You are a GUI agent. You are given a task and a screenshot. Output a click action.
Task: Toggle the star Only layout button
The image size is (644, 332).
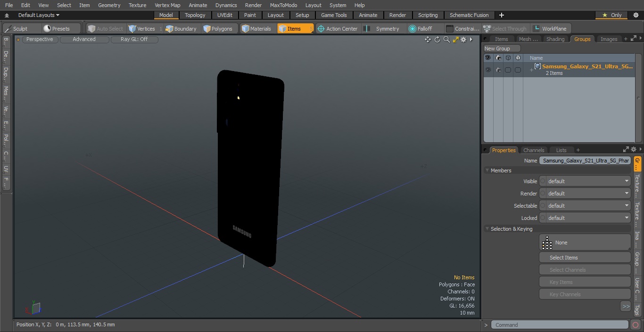(x=612, y=15)
